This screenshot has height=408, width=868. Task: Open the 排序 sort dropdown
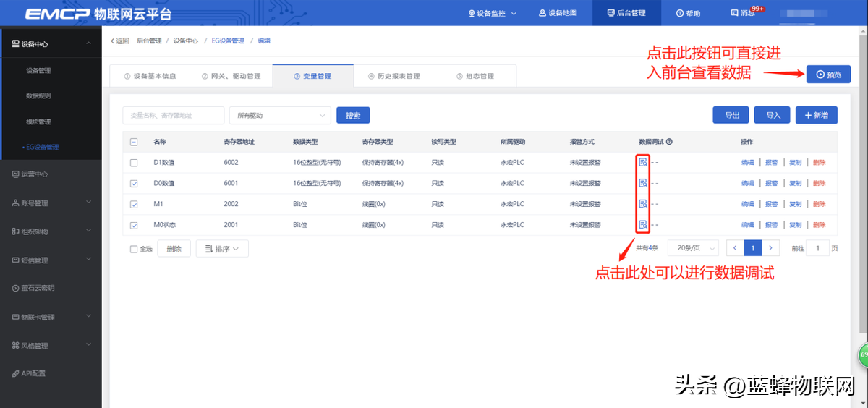point(222,249)
